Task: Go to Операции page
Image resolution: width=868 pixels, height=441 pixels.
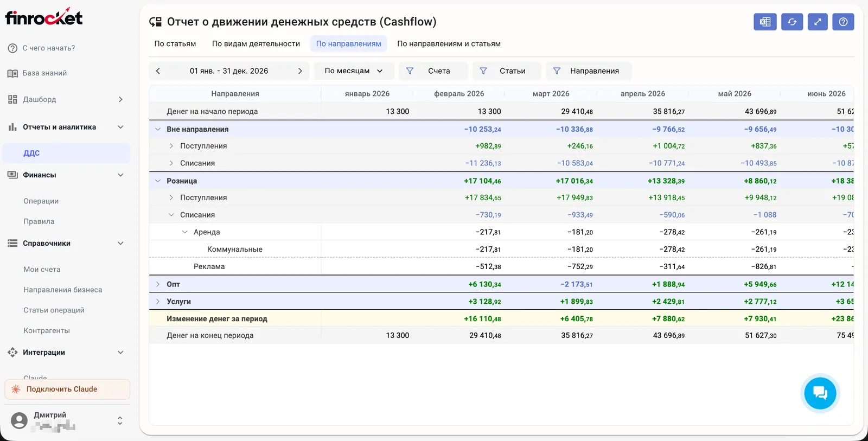Action: point(66,201)
